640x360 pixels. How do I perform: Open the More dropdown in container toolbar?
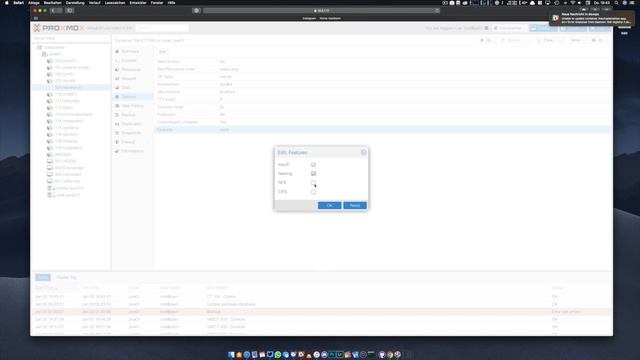[x=577, y=40]
